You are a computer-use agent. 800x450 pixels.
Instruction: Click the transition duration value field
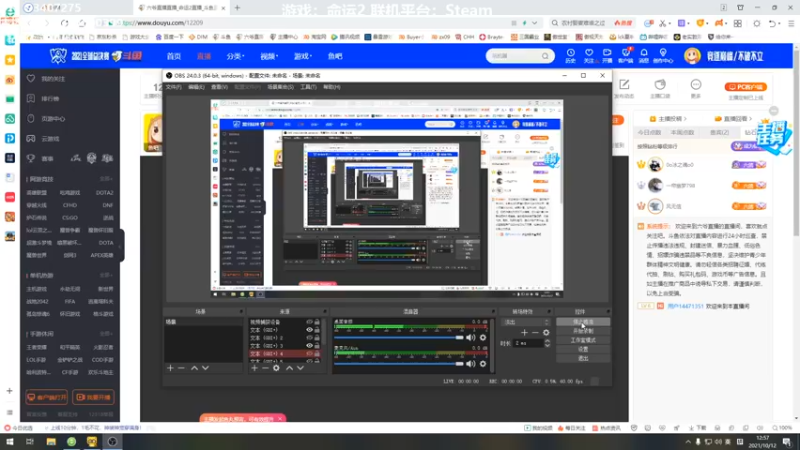[529, 343]
